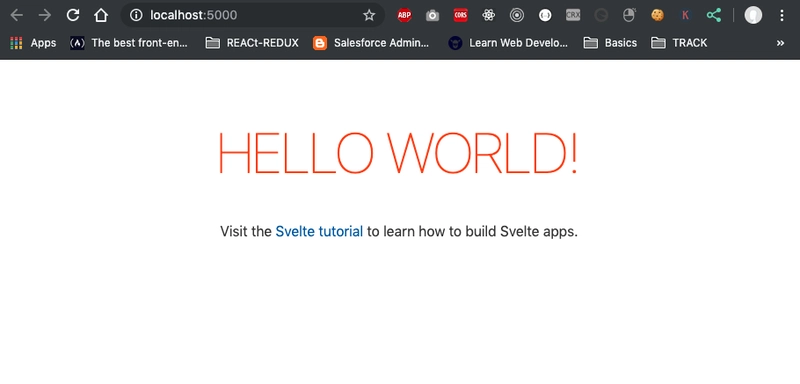The height and width of the screenshot is (384, 800).
Task: Open the concentric circles extension
Action: click(517, 15)
